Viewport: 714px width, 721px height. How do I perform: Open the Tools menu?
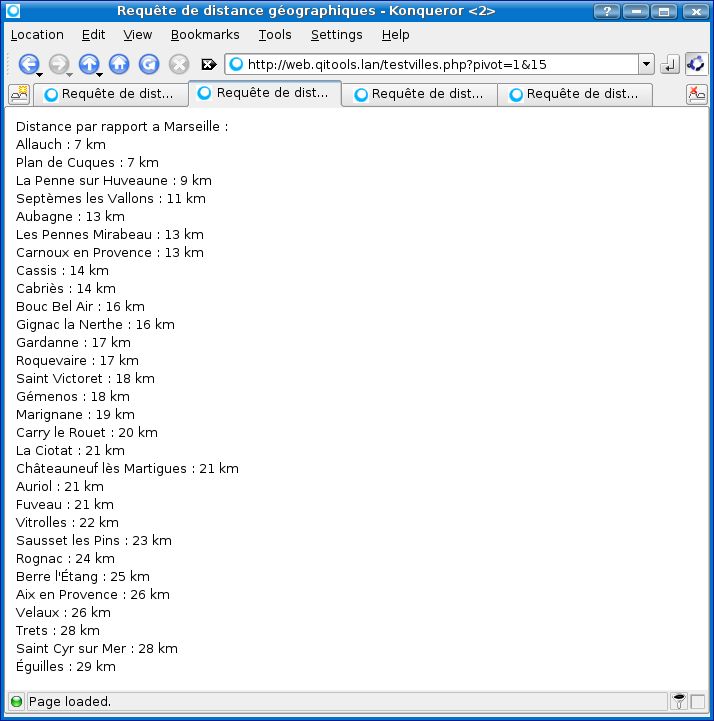pos(275,34)
